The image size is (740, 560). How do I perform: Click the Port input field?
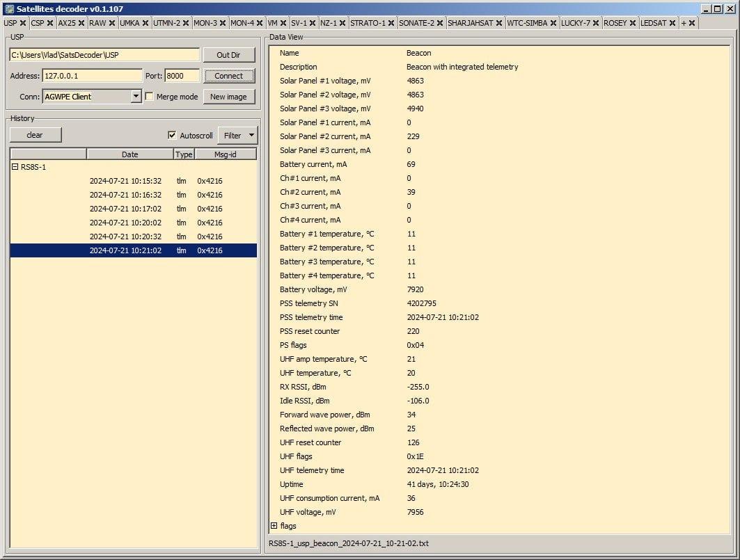coord(182,76)
